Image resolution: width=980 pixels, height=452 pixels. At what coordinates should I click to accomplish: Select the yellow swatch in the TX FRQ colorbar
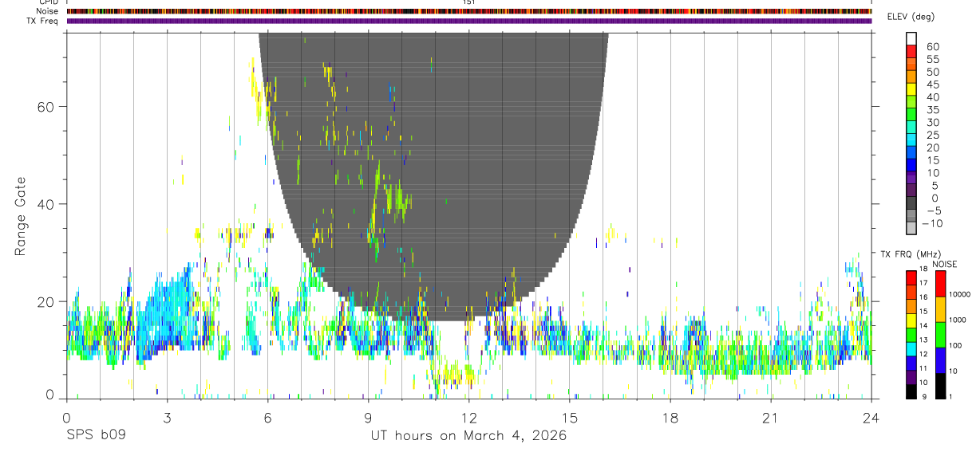[911, 321]
